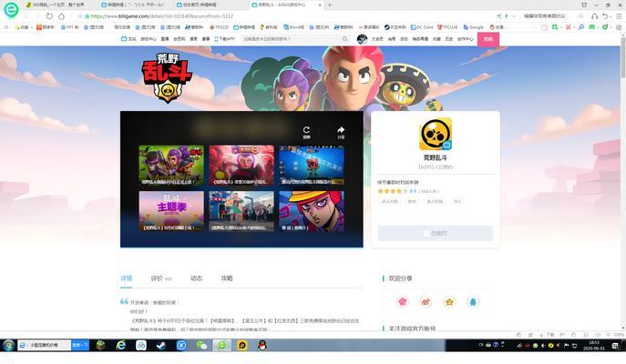Open the yellow chat-bubble app on taskbar

[x=242, y=345]
